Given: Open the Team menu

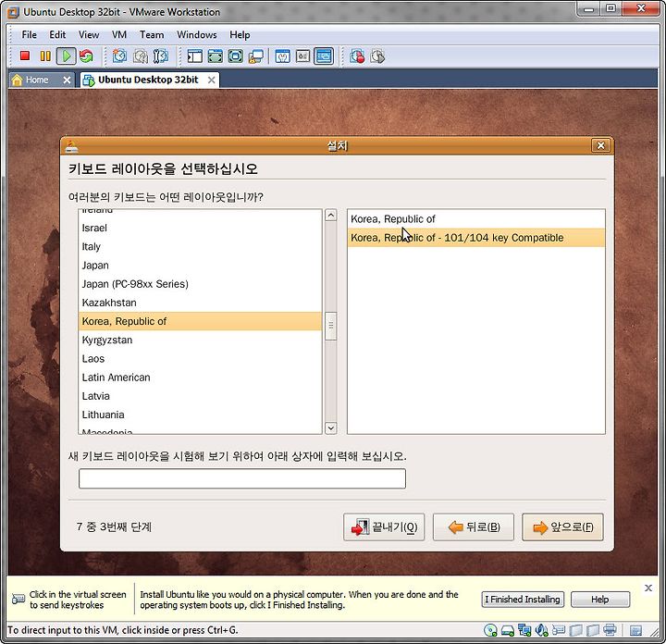Looking at the screenshot, I should click(x=152, y=35).
